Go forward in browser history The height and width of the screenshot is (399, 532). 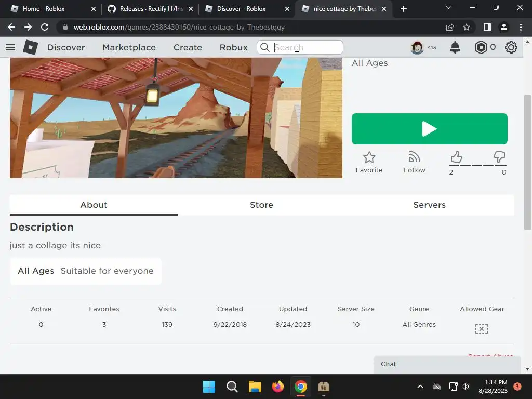[28, 27]
